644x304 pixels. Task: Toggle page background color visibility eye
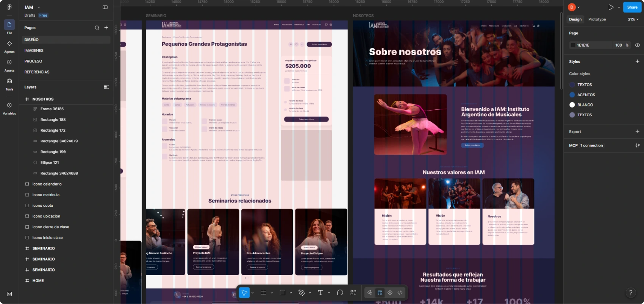(638, 45)
